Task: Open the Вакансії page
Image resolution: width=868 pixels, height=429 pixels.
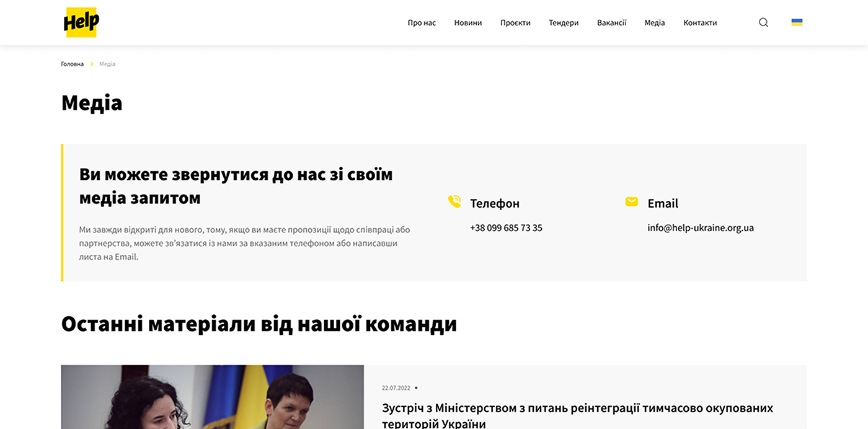Action: [x=611, y=23]
